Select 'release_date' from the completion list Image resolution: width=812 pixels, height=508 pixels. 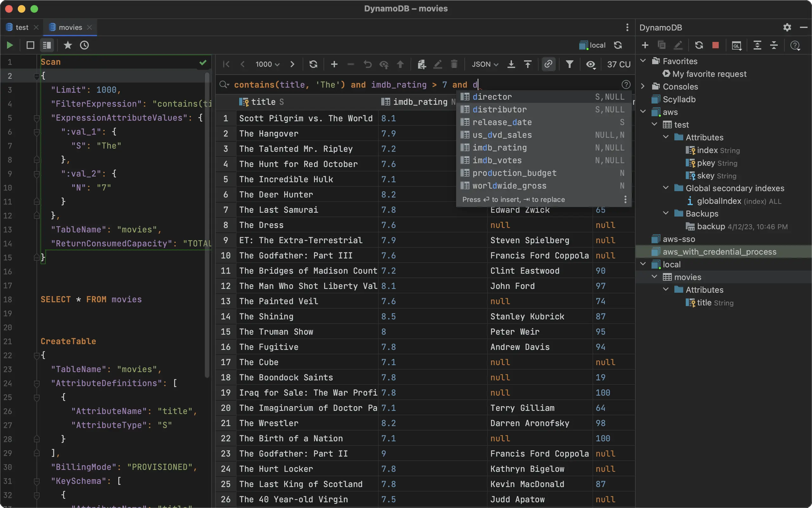[x=544, y=122]
